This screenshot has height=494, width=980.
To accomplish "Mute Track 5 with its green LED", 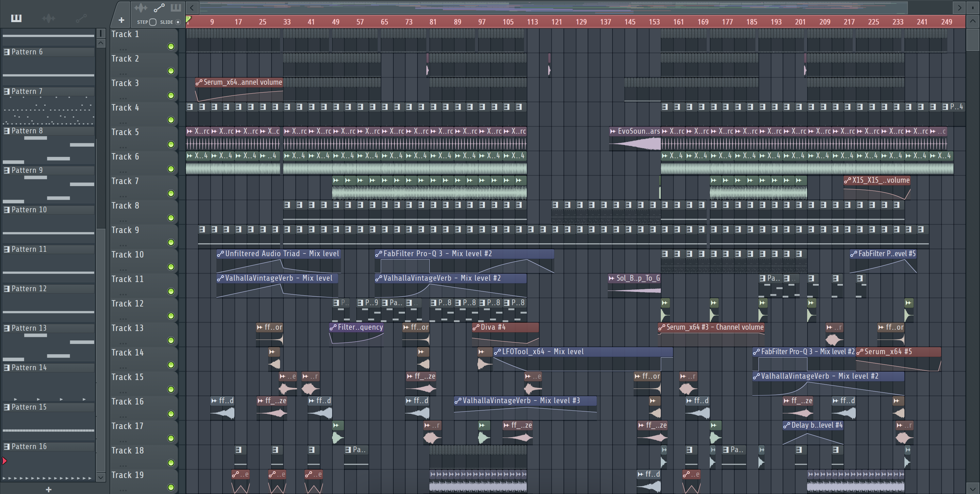I will point(171,145).
